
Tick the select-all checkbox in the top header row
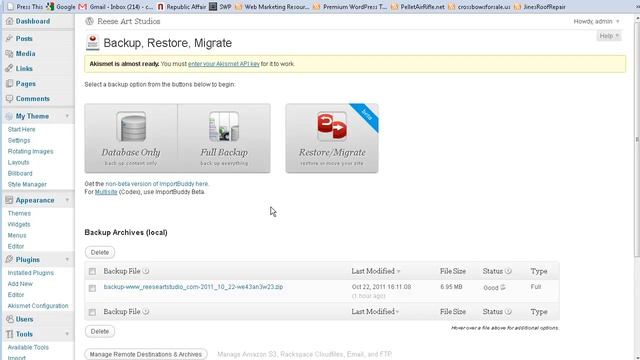tap(92, 271)
